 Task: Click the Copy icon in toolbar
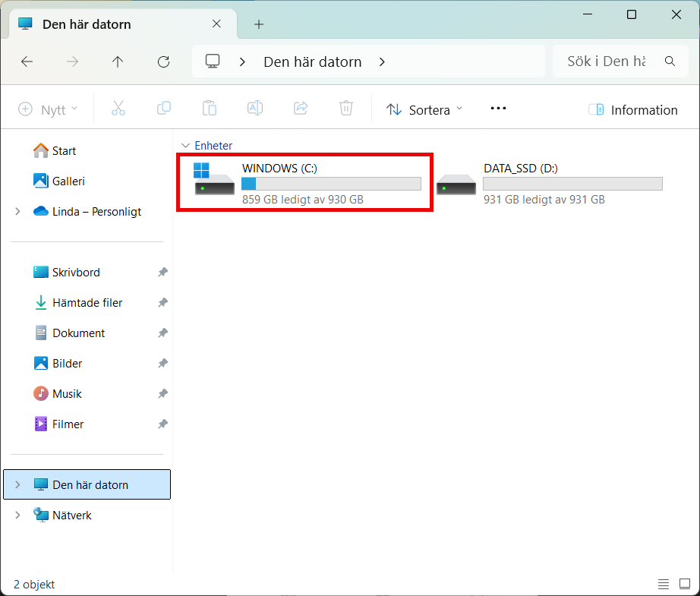pyautogui.click(x=164, y=109)
